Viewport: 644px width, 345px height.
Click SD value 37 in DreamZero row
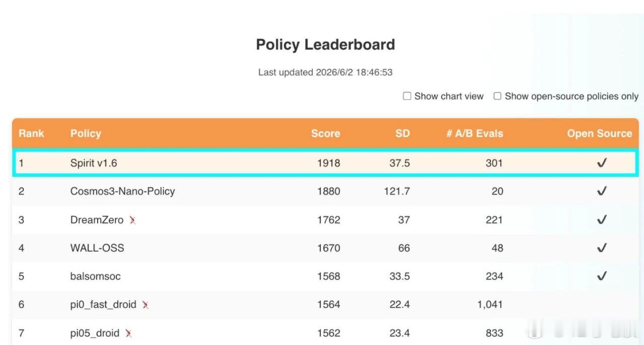(x=404, y=220)
